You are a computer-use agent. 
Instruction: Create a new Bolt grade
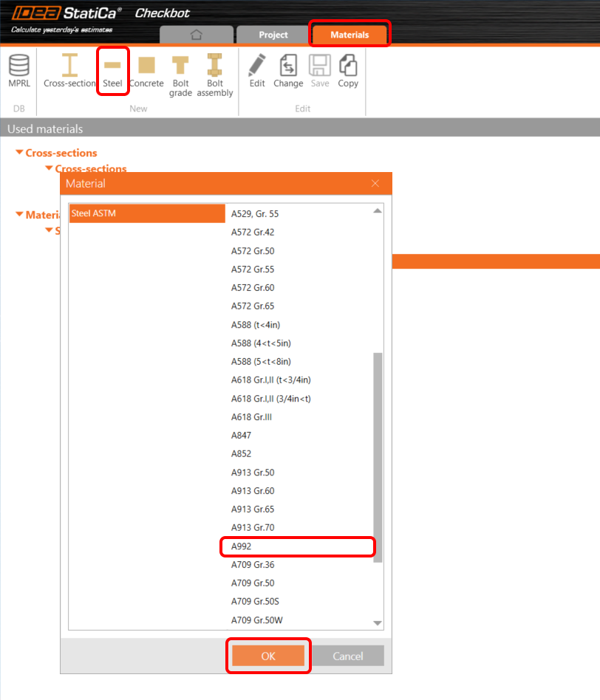[x=180, y=75]
